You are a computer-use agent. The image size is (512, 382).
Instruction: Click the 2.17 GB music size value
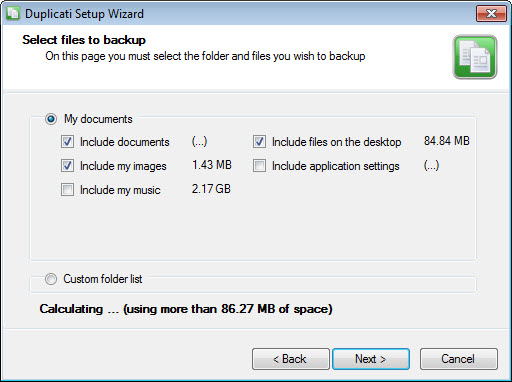pos(211,189)
